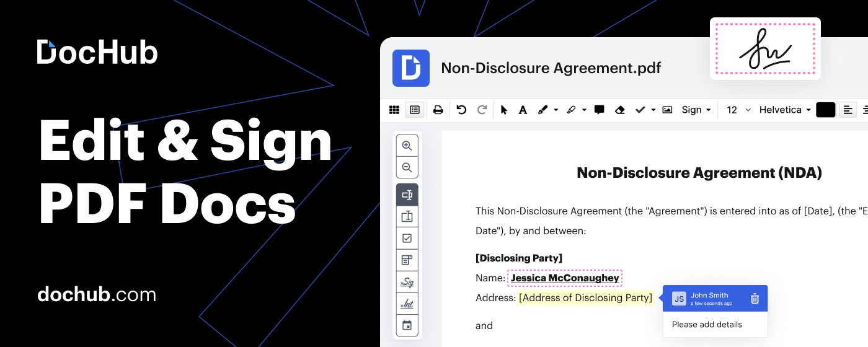Redo the last action
868x347 pixels.
tap(482, 110)
